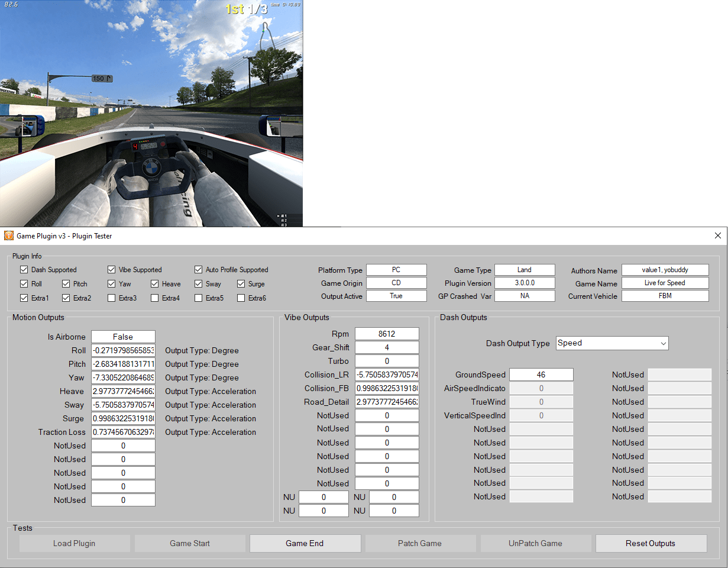Image resolution: width=728 pixels, height=568 pixels.
Task: Uncheck the Roll checkbox
Action: click(24, 284)
